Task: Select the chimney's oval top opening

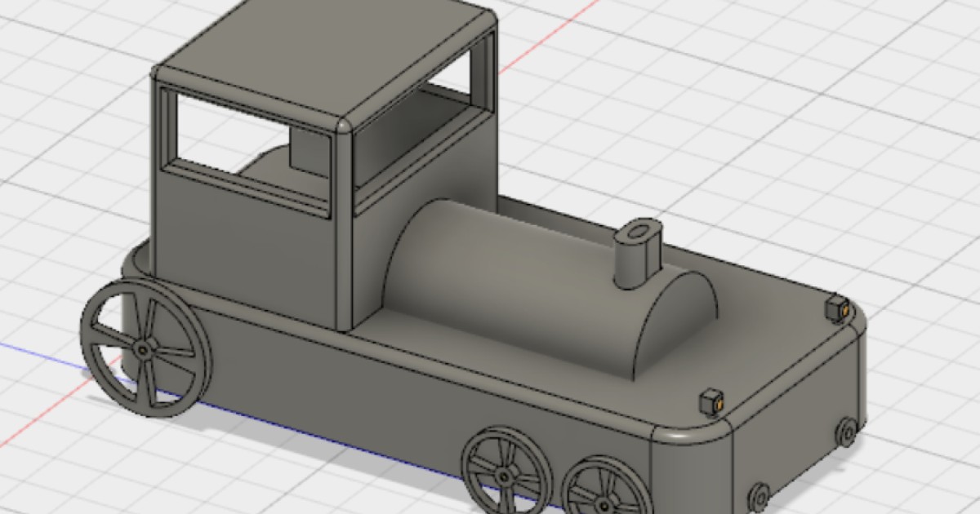Action: click(640, 233)
